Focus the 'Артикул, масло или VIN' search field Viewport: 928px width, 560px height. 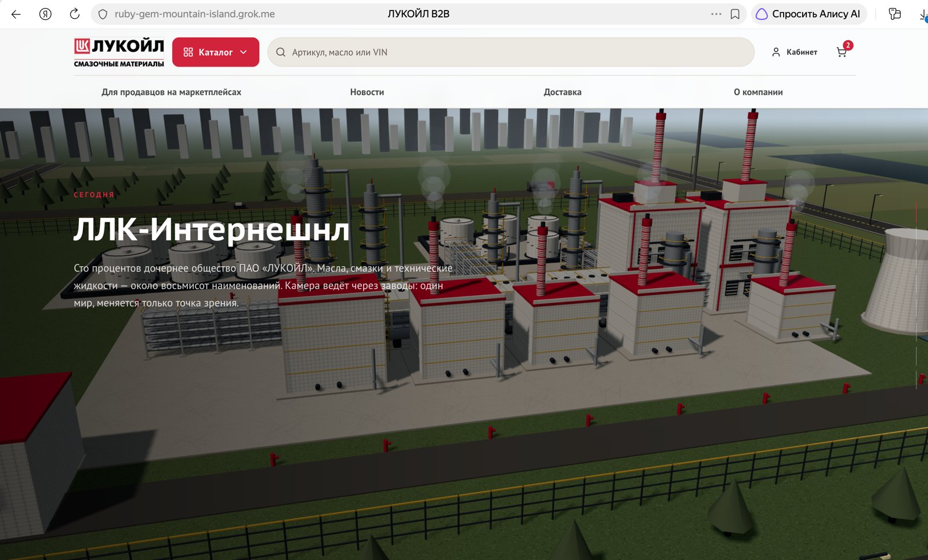coord(511,52)
